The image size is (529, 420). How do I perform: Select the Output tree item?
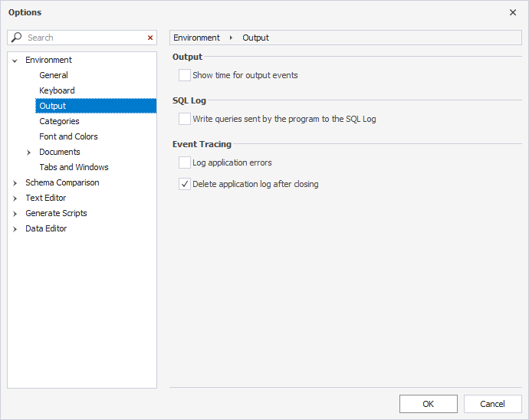pos(96,106)
